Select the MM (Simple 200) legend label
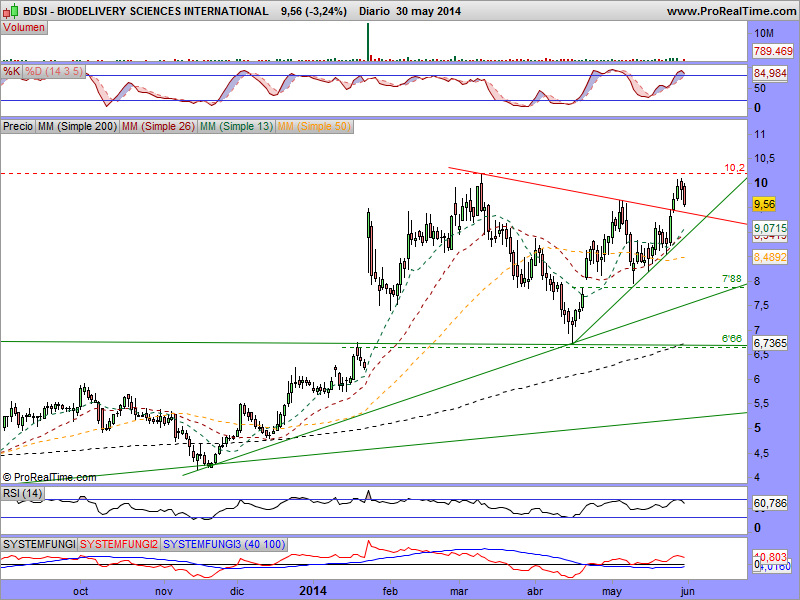Image resolution: width=800 pixels, height=600 pixels. point(77,127)
